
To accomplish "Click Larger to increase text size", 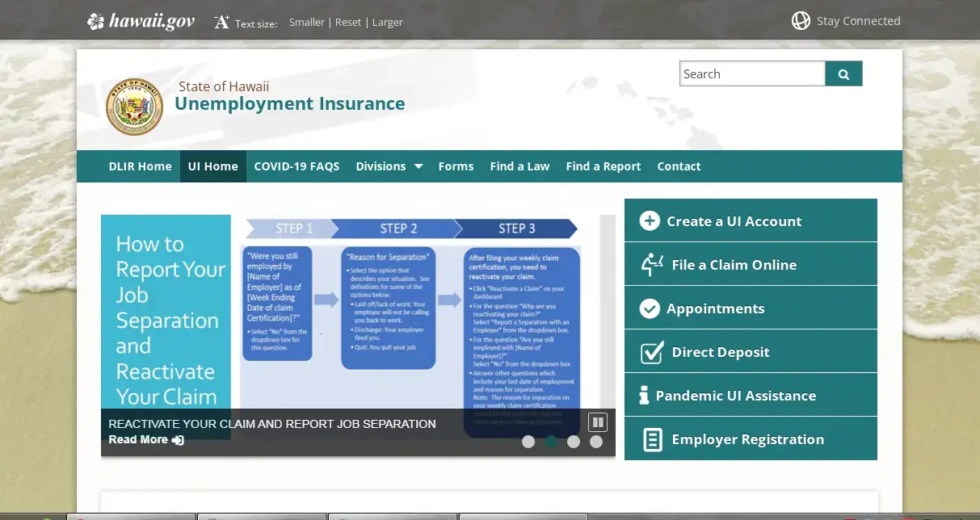I will pos(387,22).
